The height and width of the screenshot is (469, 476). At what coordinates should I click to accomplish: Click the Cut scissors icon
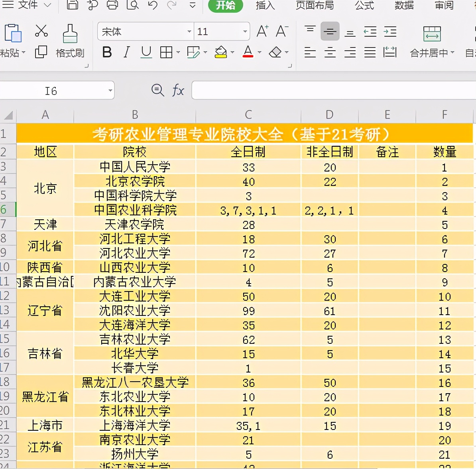coord(41,31)
